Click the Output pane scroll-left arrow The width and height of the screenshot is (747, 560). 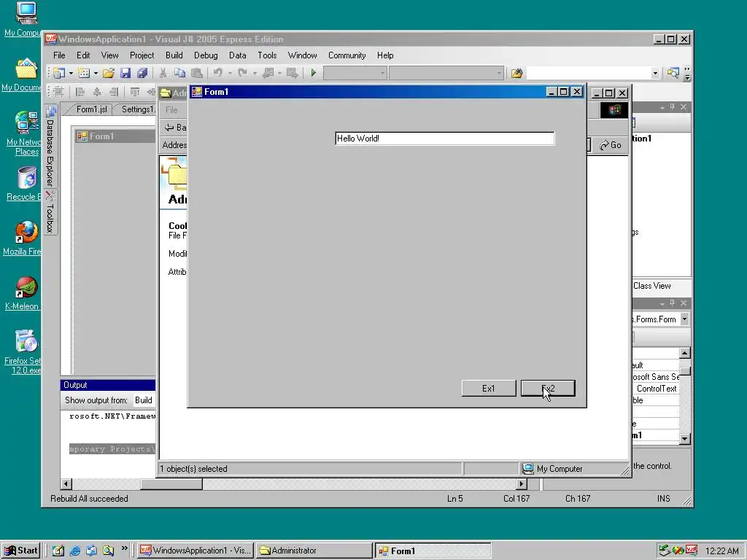coord(66,484)
